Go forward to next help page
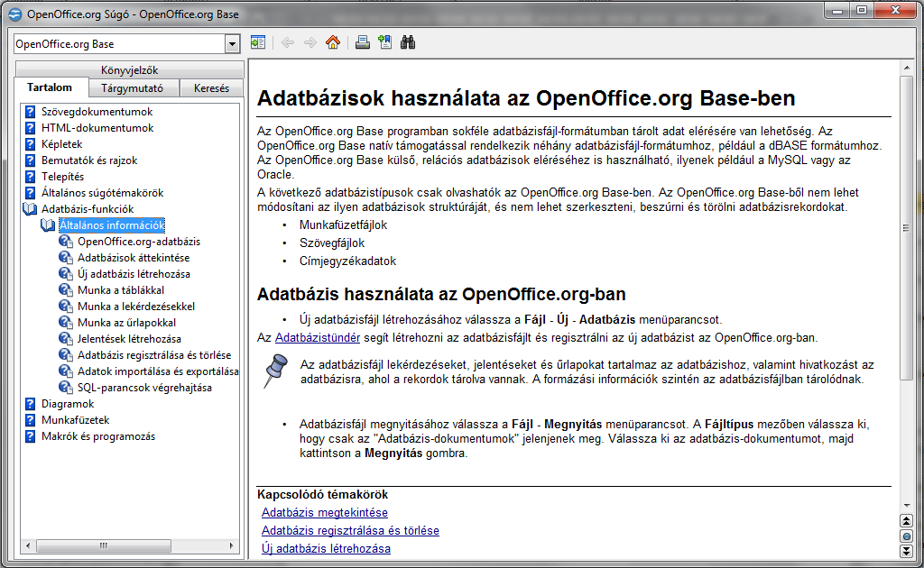 tap(310, 42)
